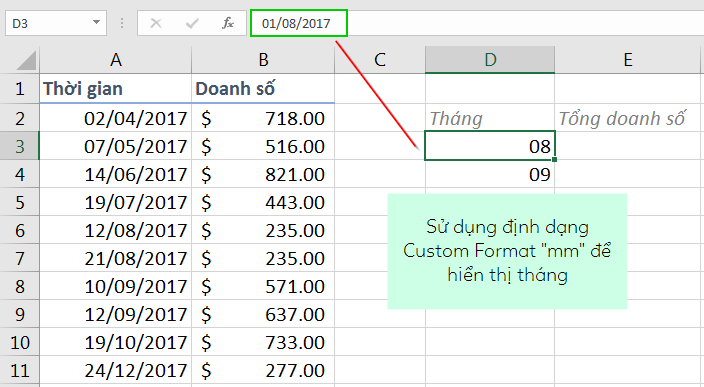Click the Select All corner triangle
This screenshot has height=387, width=704.
tap(26, 60)
